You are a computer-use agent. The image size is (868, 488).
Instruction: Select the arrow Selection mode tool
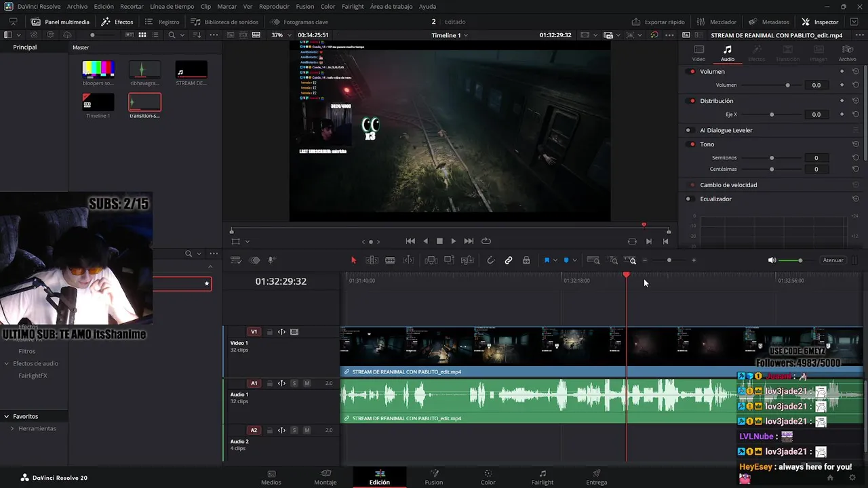click(x=353, y=260)
